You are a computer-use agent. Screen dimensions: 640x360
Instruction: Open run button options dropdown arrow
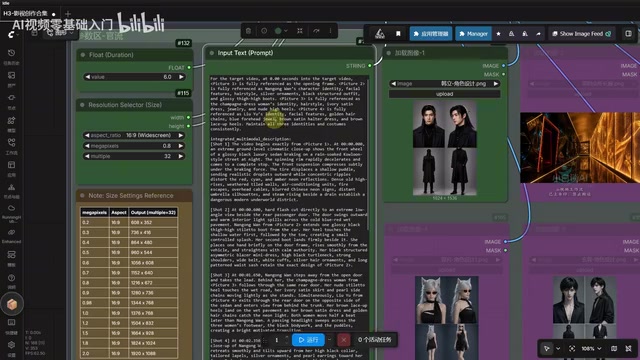[x=329, y=340]
